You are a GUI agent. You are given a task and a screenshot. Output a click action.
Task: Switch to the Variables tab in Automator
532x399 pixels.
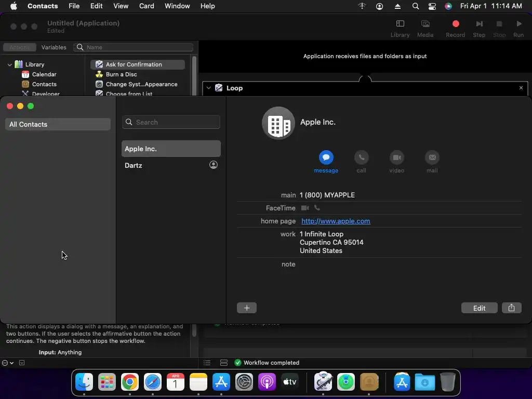click(54, 47)
